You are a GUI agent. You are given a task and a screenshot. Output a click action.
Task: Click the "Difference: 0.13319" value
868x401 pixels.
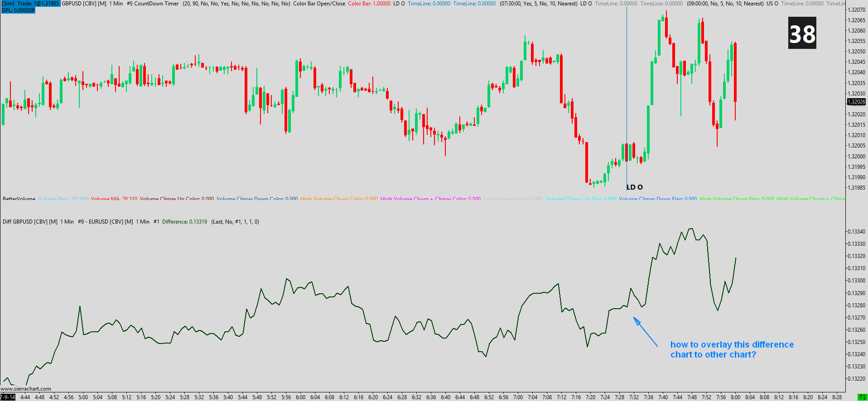[x=185, y=222]
